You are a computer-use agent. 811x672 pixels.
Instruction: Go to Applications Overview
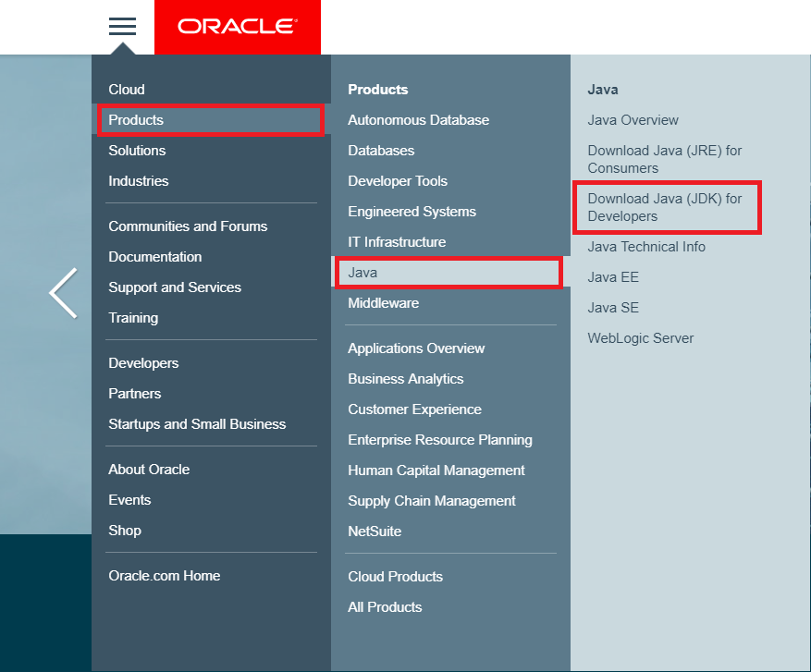pyautogui.click(x=416, y=348)
